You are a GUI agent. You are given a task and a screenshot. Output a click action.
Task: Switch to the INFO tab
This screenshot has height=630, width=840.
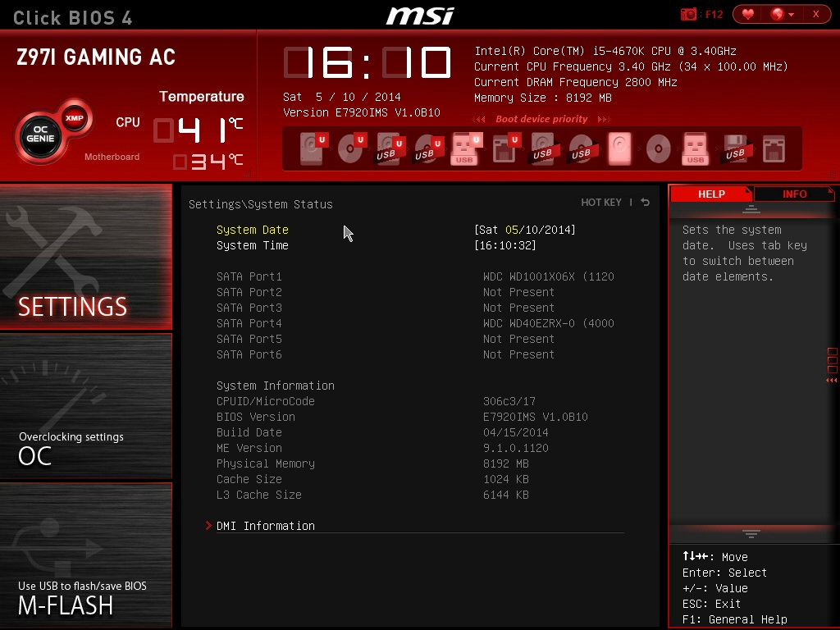794,194
